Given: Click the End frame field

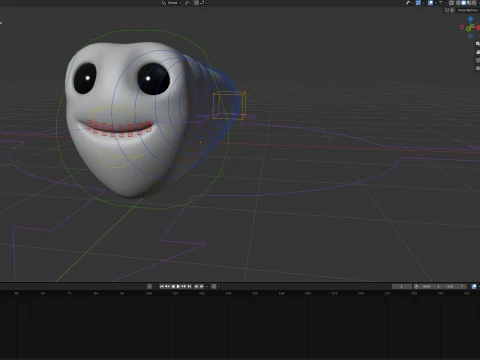Looking at the screenshot, I should [x=455, y=286].
